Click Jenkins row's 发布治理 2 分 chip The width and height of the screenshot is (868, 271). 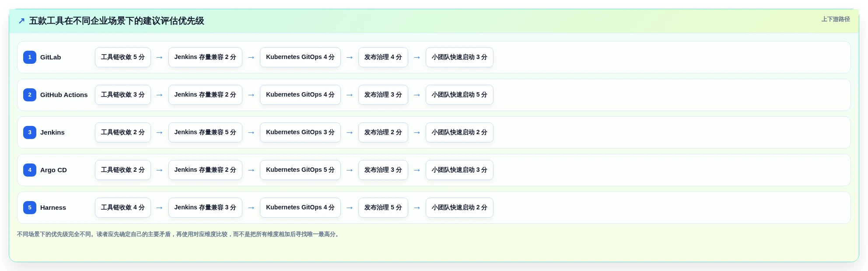(x=383, y=132)
